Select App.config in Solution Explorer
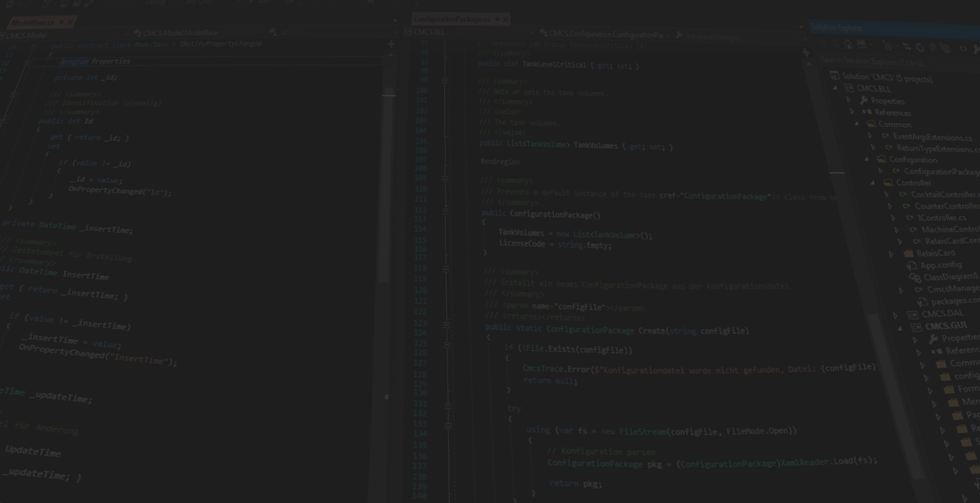Viewport: 980px width, 503px height. [x=941, y=265]
